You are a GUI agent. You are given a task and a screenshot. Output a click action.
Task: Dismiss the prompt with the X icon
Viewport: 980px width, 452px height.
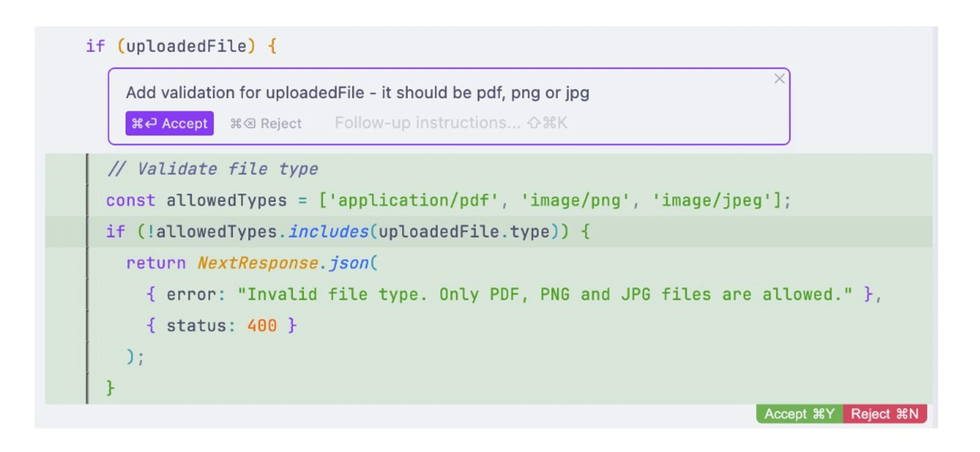click(779, 79)
